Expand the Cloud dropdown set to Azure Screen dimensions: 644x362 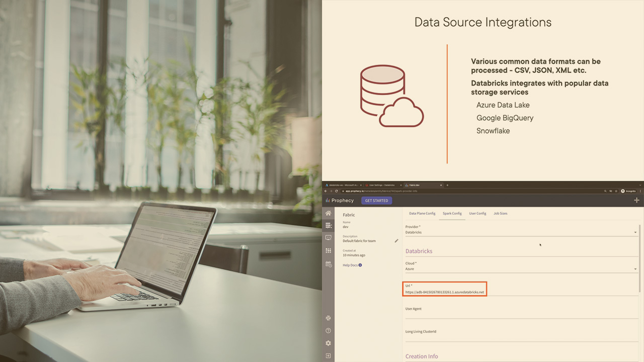(x=635, y=269)
